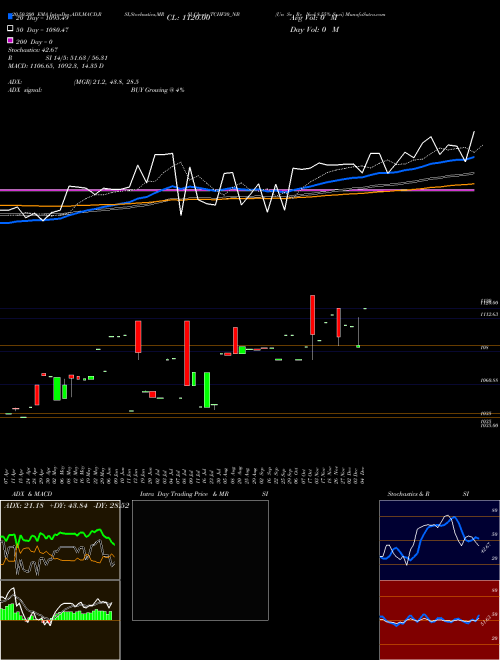This screenshot has width=500, height=660.
Task: Click the 'ADX signal:' label
Action: [x=25, y=90]
